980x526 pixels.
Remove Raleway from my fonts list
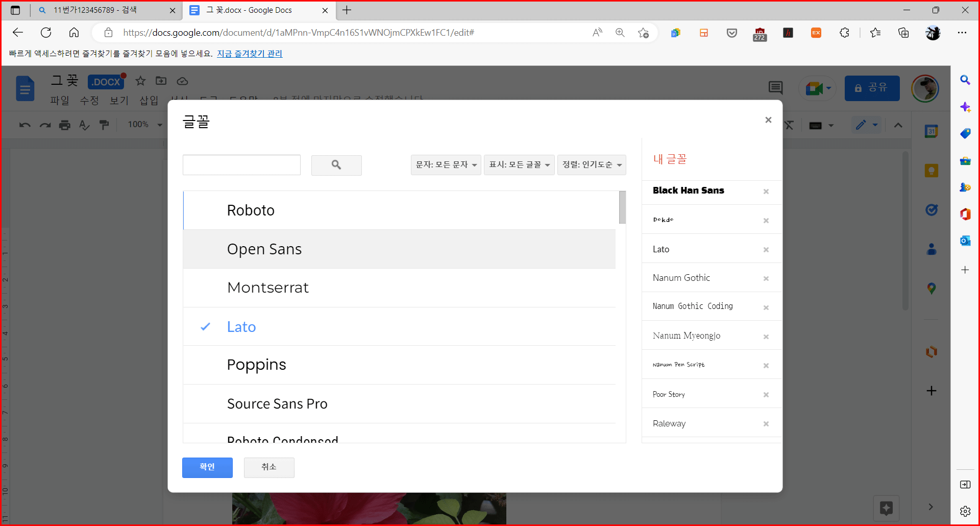point(766,424)
